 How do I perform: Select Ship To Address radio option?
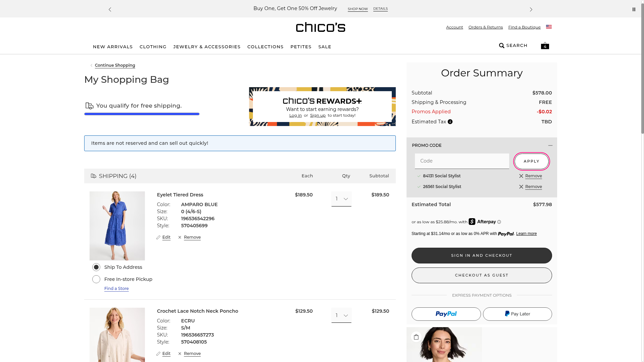pyautogui.click(x=96, y=267)
